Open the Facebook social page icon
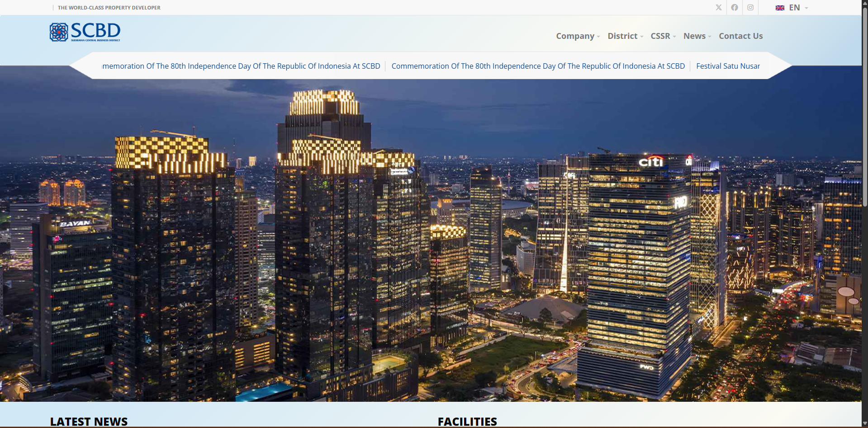 pyautogui.click(x=735, y=8)
